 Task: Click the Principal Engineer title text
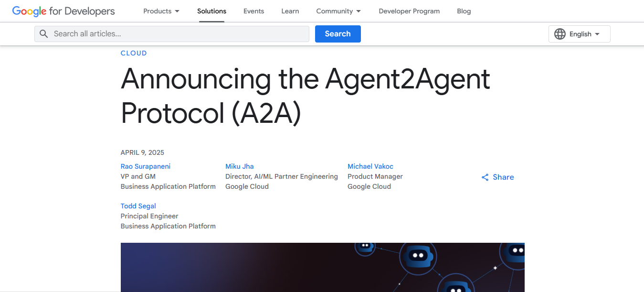[x=149, y=216]
